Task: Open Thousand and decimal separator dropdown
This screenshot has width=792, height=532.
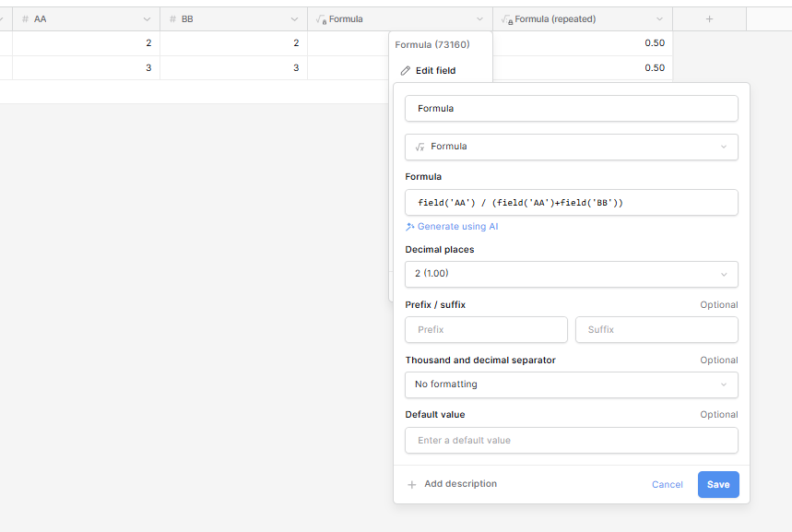Action: coord(572,385)
